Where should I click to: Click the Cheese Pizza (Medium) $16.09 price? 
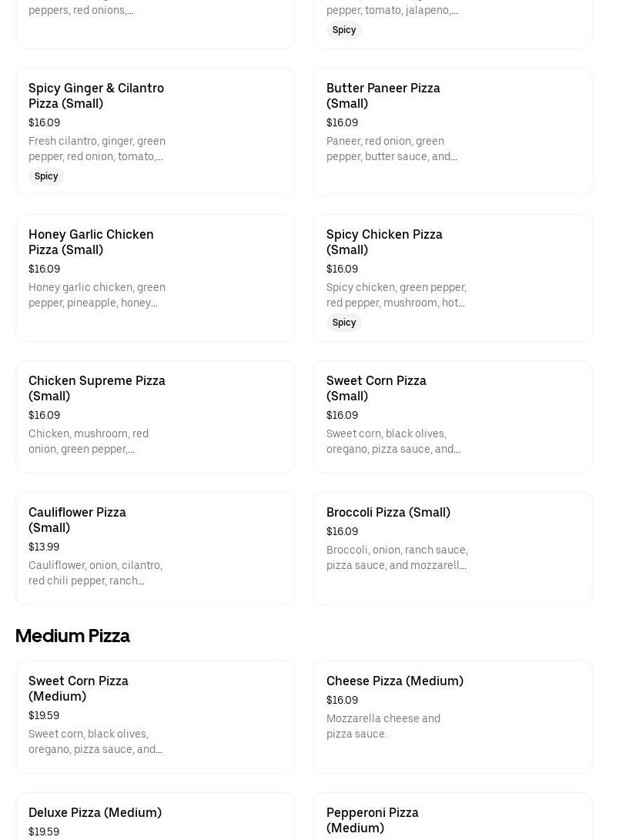point(342,700)
